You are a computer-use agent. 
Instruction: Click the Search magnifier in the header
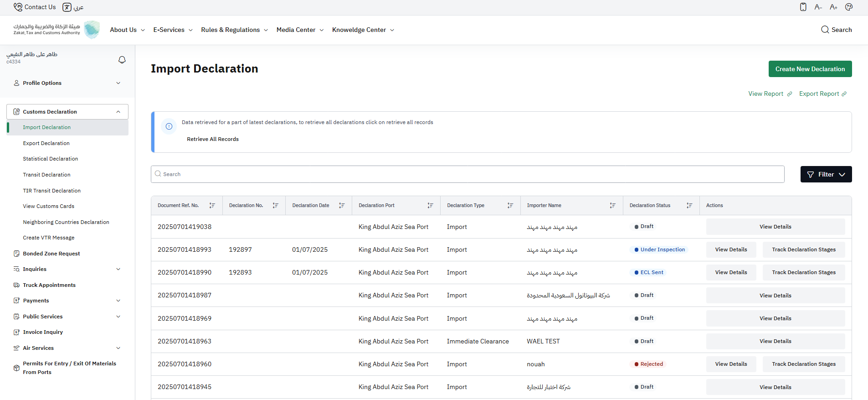pyautogui.click(x=825, y=30)
